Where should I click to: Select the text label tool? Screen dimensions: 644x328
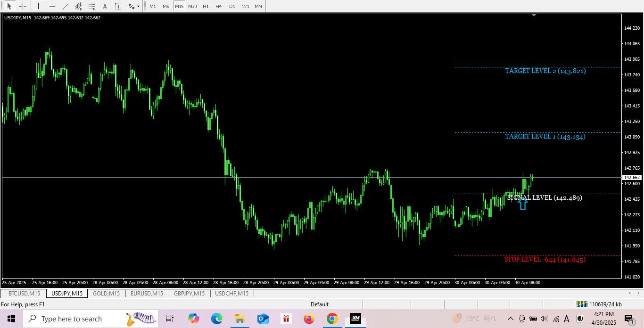[x=118, y=7]
